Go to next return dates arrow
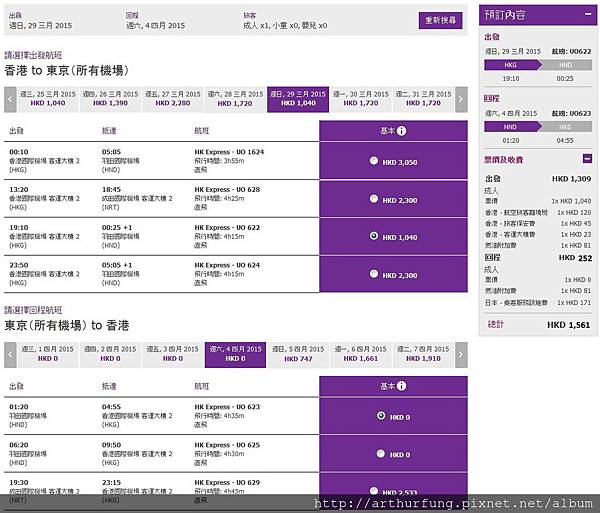 [x=461, y=355]
